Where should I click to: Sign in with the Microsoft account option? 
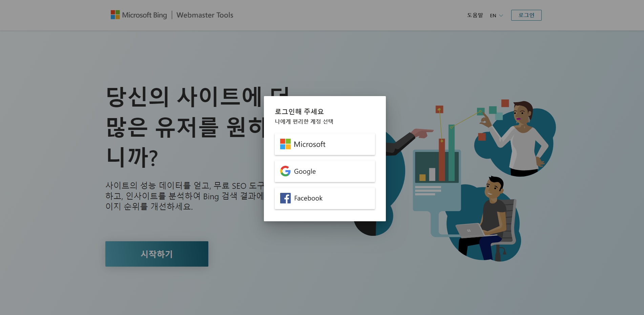(x=325, y=144)
